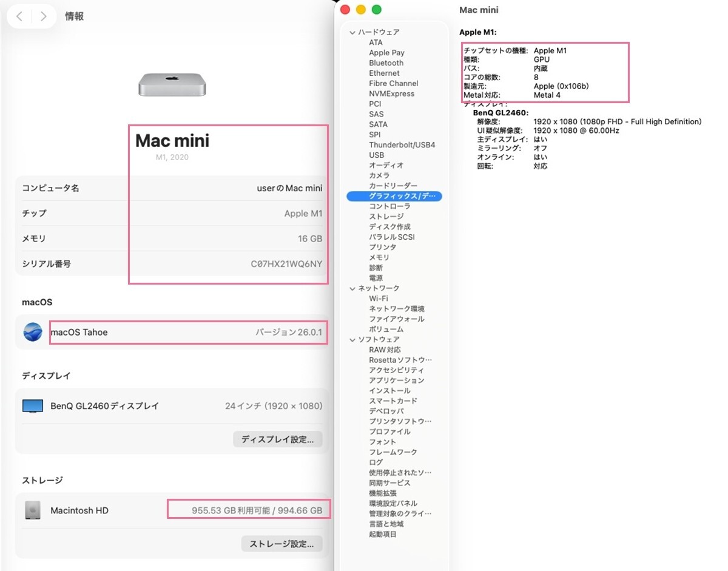728x571 pixels.
Task: Select SAS in sidebar
Action: pos(376,114)
